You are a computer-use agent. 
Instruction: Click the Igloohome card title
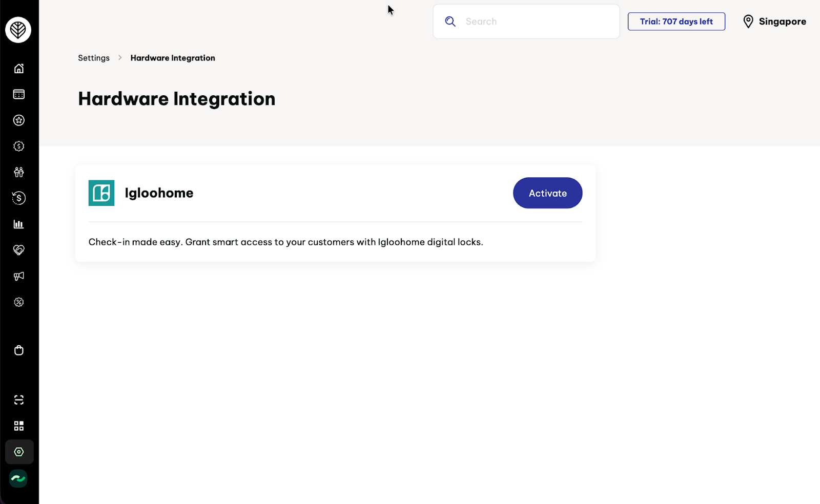(x=159, y=193)
